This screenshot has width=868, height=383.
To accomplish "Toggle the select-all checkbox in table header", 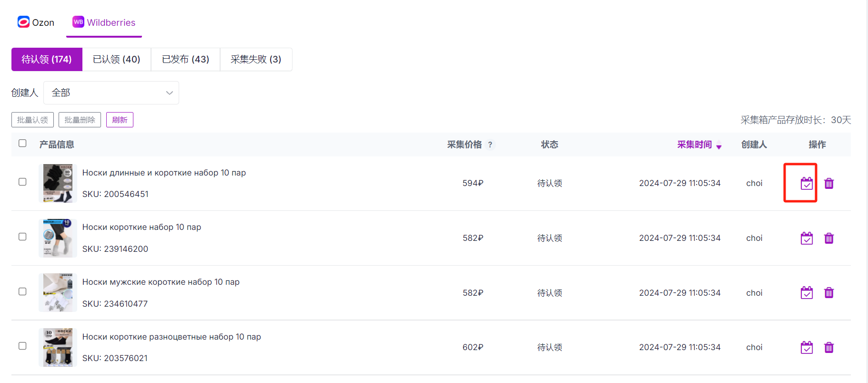I will coord(22,143).
